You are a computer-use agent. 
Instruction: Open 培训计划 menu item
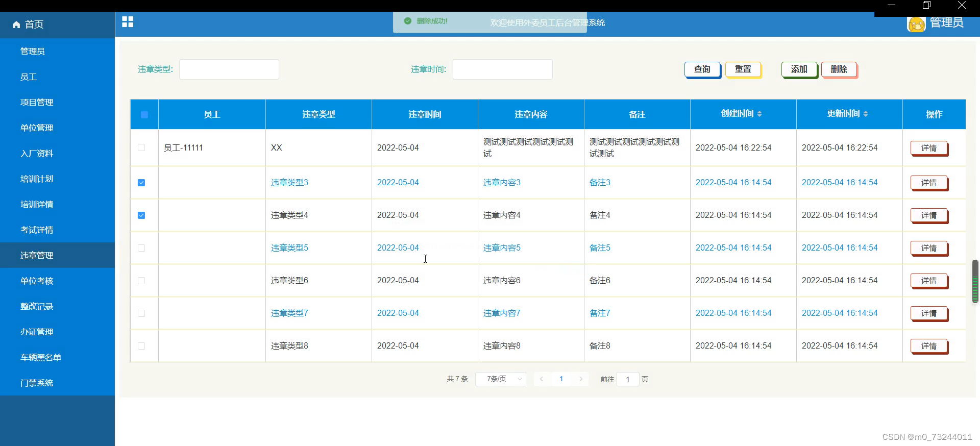(57, 179)
